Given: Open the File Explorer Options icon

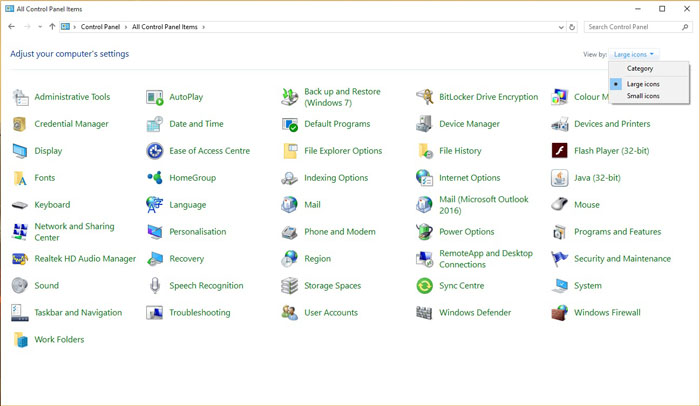Looking at the screenshot, I should (x=290, y=151).
